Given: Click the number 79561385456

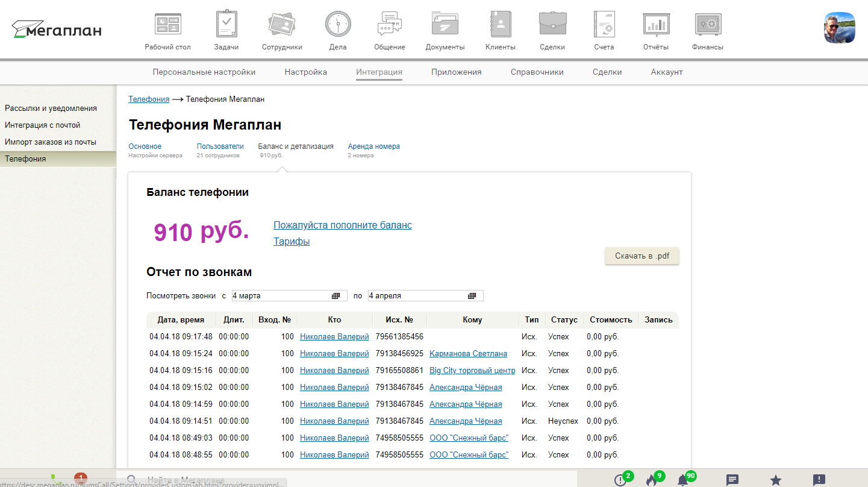Looking at the screenshot, I should (x=399, y=337).
